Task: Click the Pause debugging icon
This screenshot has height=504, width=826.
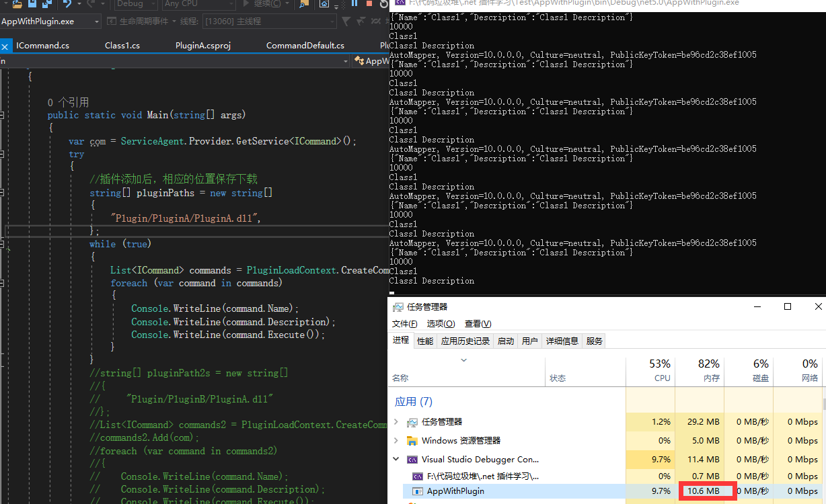Action: pos(355,3)
